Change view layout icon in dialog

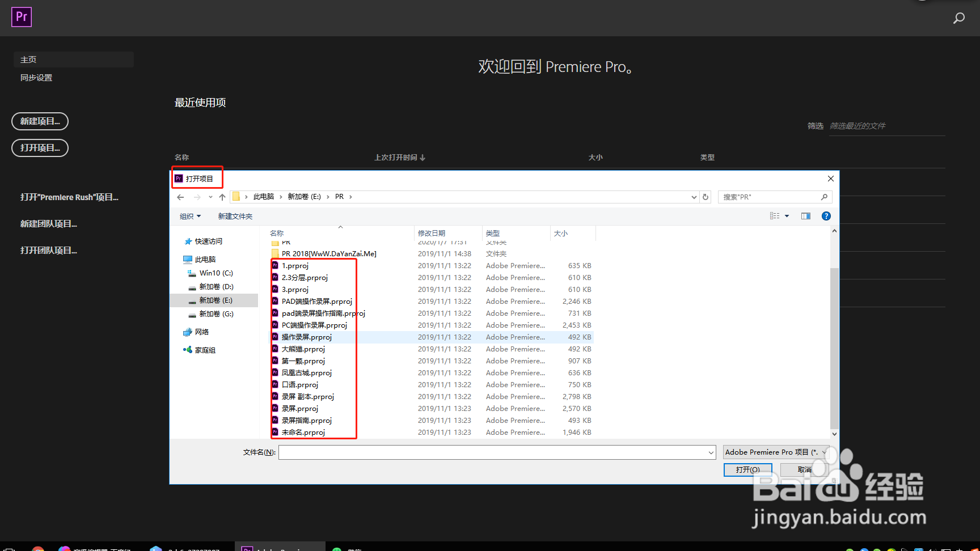click(775, 216)
